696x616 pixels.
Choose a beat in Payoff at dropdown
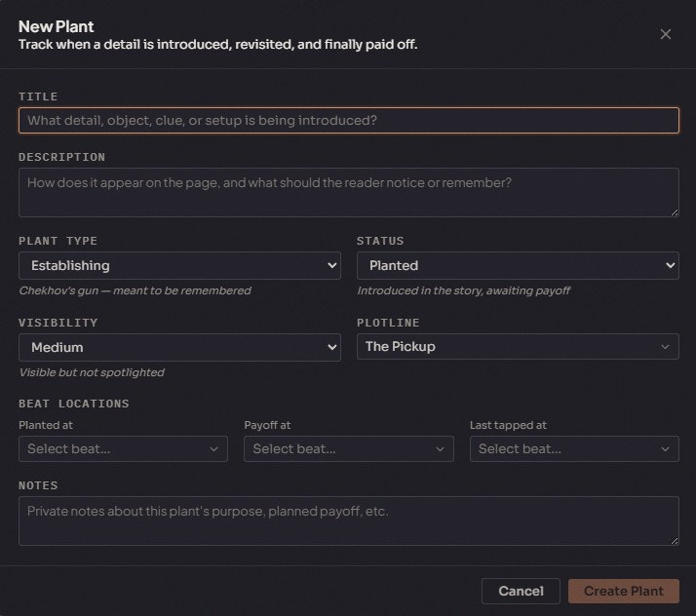[348, 448]
